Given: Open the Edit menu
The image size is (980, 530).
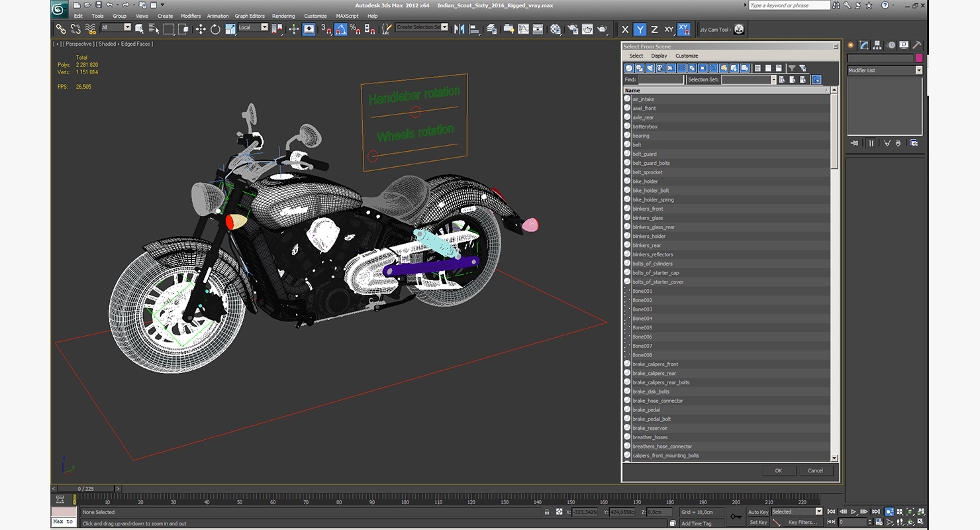Looking at the screenshot, I should tap(78, 16).
